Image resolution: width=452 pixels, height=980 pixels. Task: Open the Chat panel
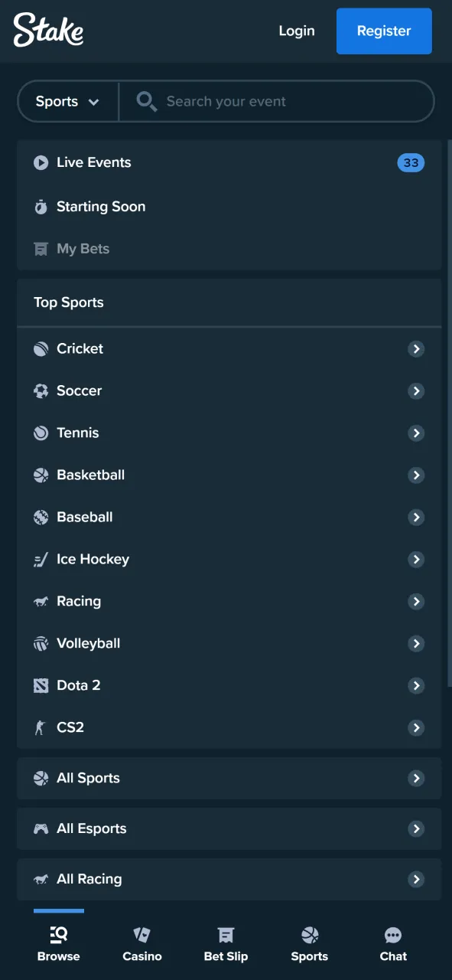pyautogui.click(x=393, y=943)
